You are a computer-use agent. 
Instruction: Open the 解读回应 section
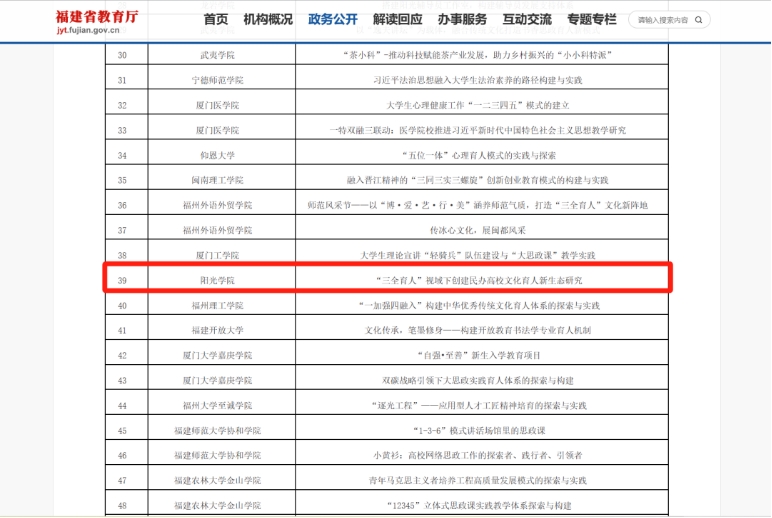(397, 20)
